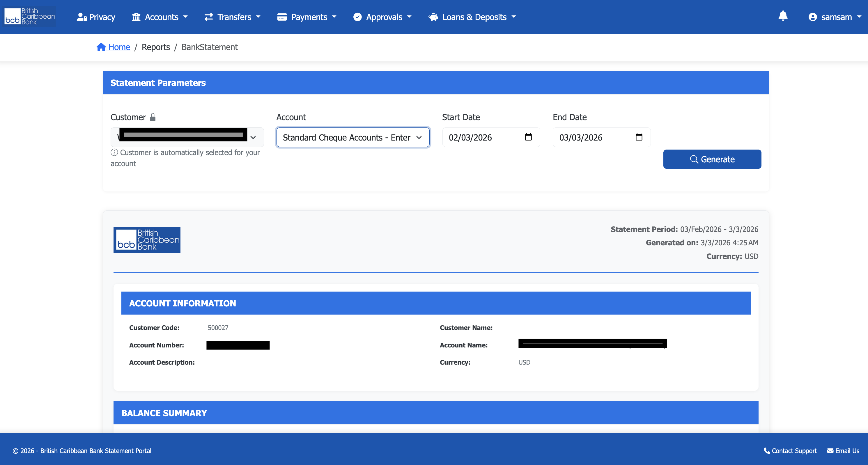The width and height of the screenshot is (868, 465).
Task: Open the Payments navigation menu
Action: tap(307, 17)
